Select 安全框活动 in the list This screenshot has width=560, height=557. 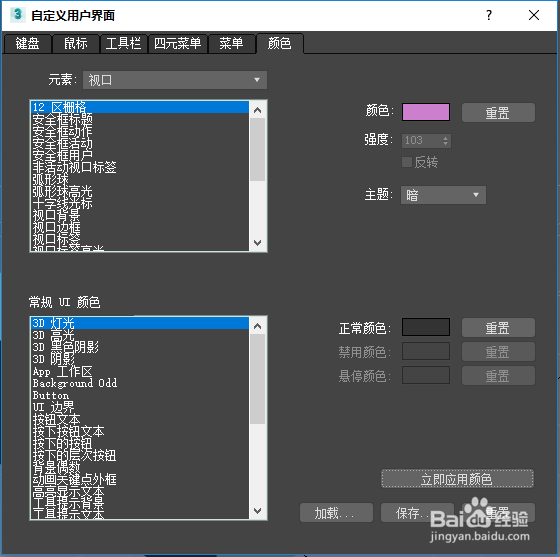tap(140, 143)
